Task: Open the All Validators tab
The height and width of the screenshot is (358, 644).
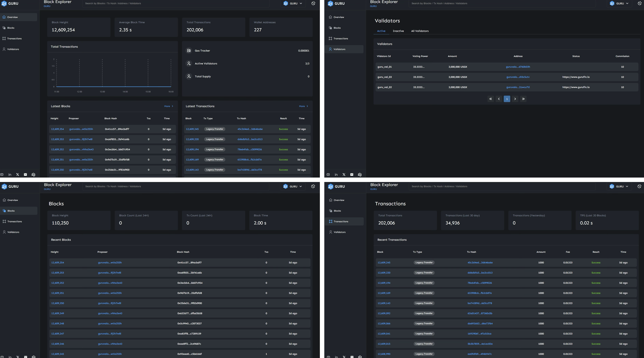Action: point(420,31)
